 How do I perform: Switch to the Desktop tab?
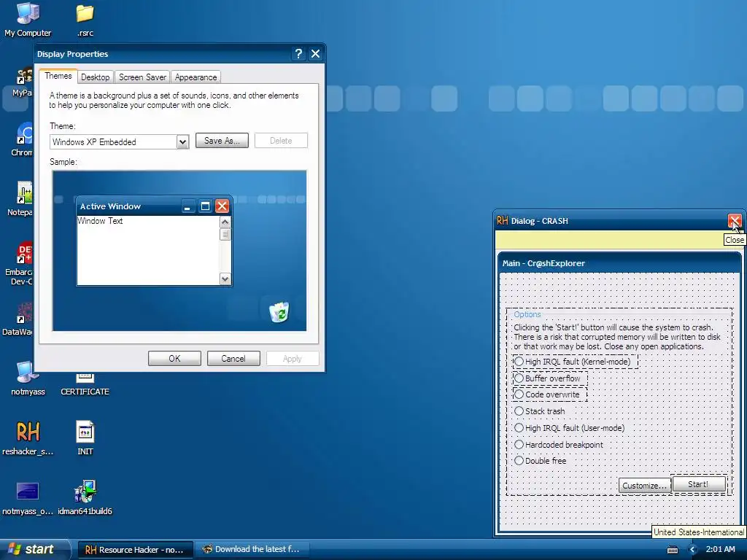click(x=96, y=77)
